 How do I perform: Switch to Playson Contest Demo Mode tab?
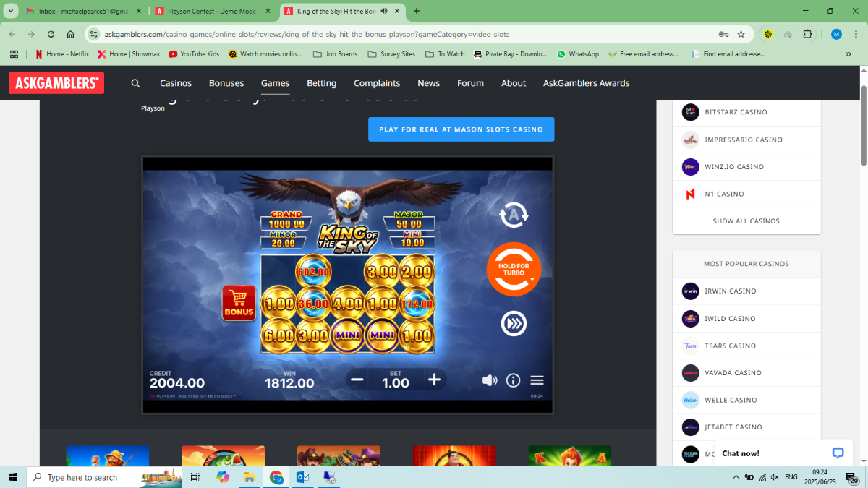click(x=213, y=12)
